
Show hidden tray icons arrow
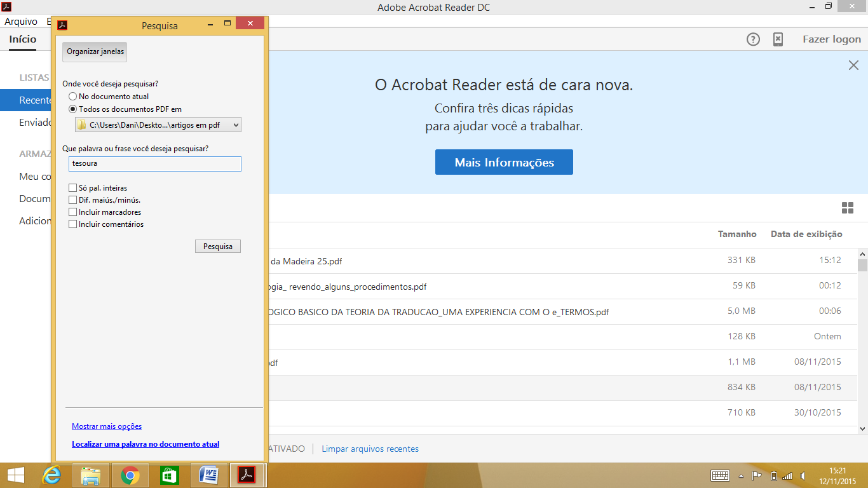[x=741, y=475]
